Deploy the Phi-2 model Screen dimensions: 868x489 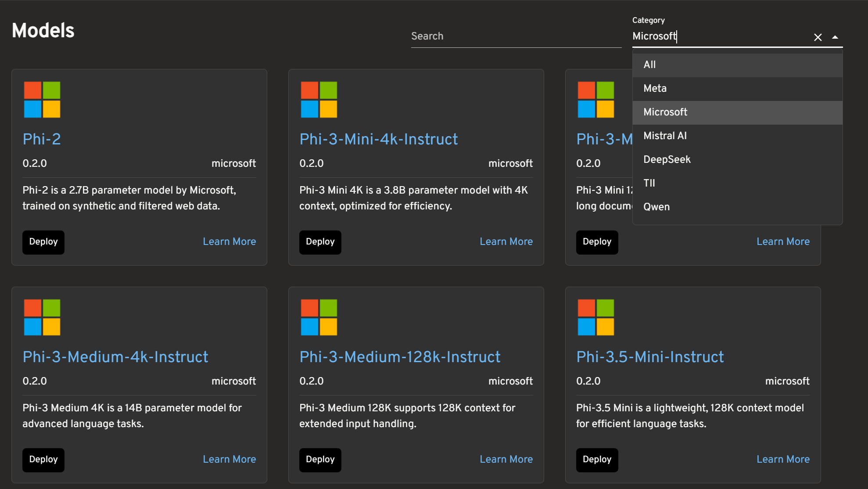[x=43, y=242]
